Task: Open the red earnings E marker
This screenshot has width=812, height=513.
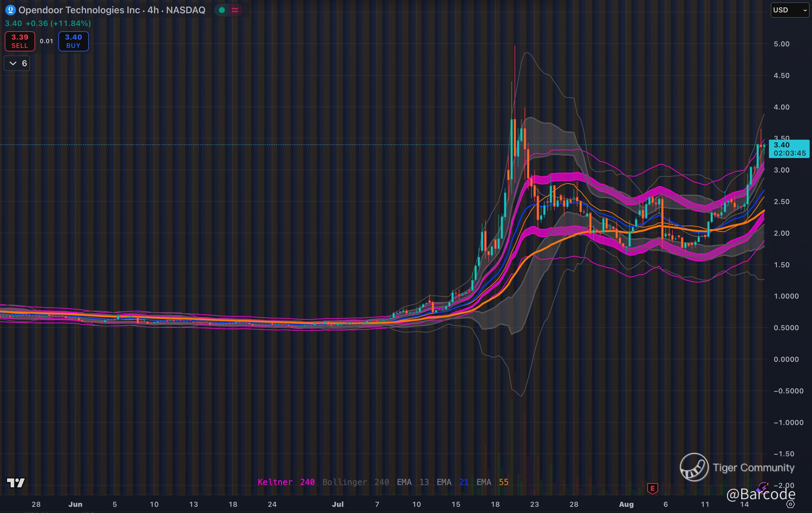Action: [x=652, y=488]
